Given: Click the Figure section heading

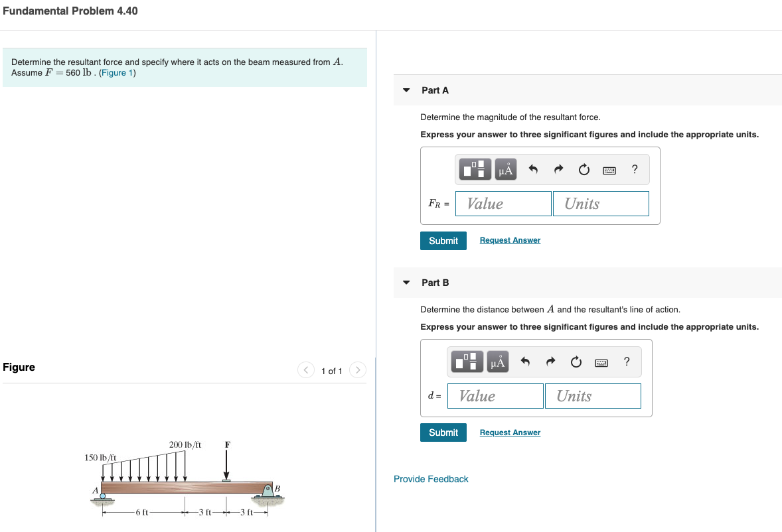Looking at the screenshot, I should tap(19, 367).
